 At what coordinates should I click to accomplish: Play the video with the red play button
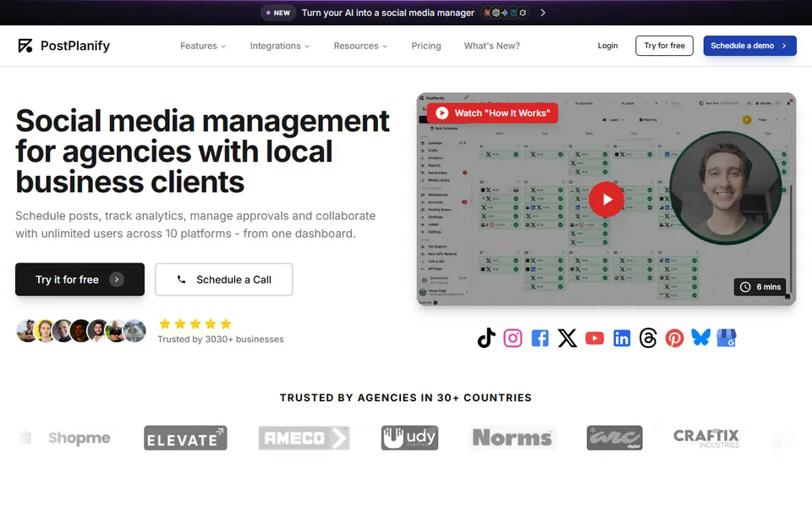[x=606, y=199]
